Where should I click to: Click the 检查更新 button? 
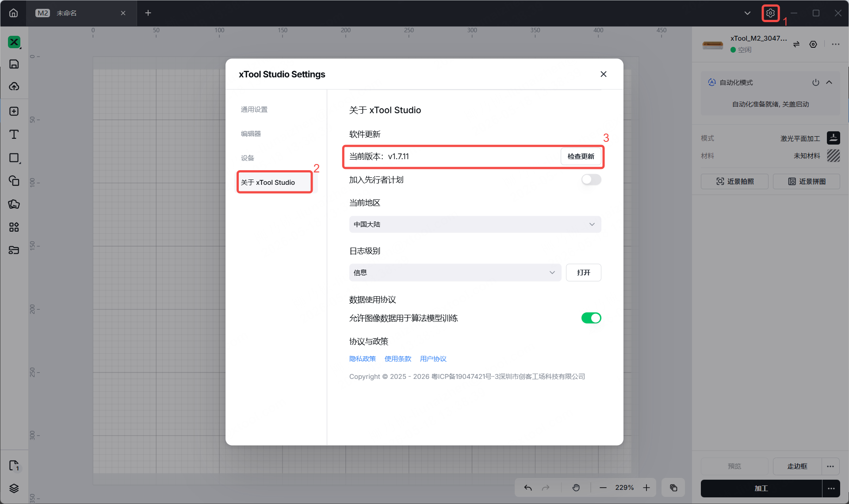coord(581,157)
